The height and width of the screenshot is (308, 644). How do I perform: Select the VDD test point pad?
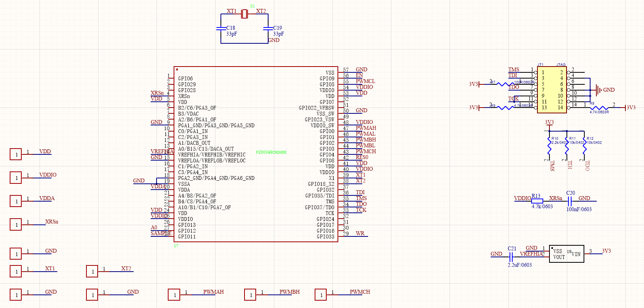pyautogui.click(x=16, y=154)
